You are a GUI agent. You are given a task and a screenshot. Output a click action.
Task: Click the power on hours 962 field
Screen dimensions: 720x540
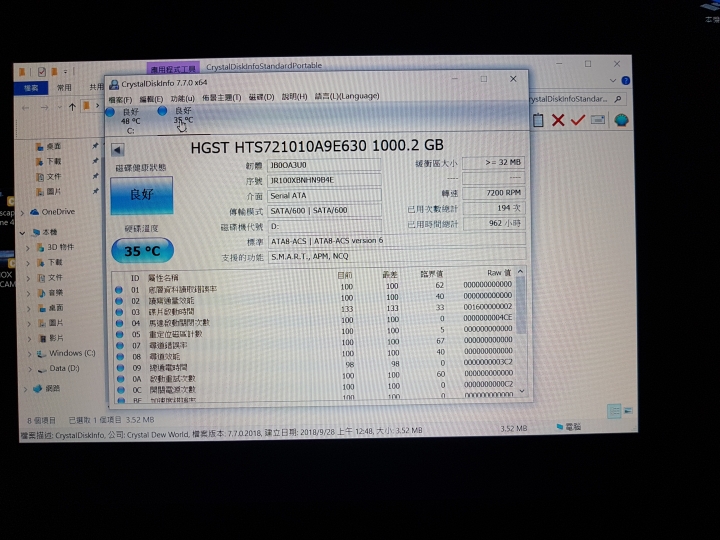(x=494, y=224)
